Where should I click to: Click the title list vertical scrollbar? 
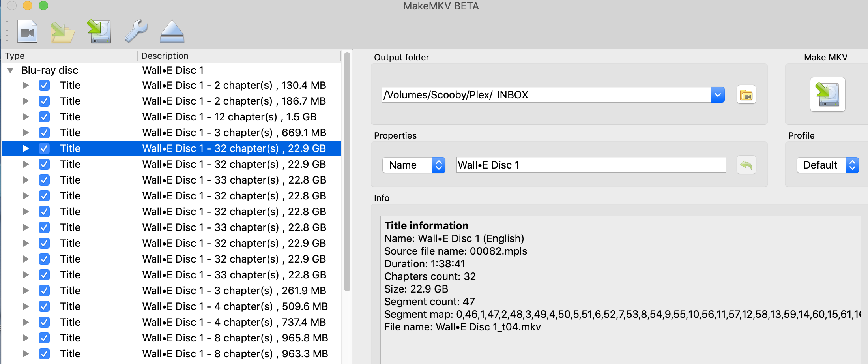point(347,172)
